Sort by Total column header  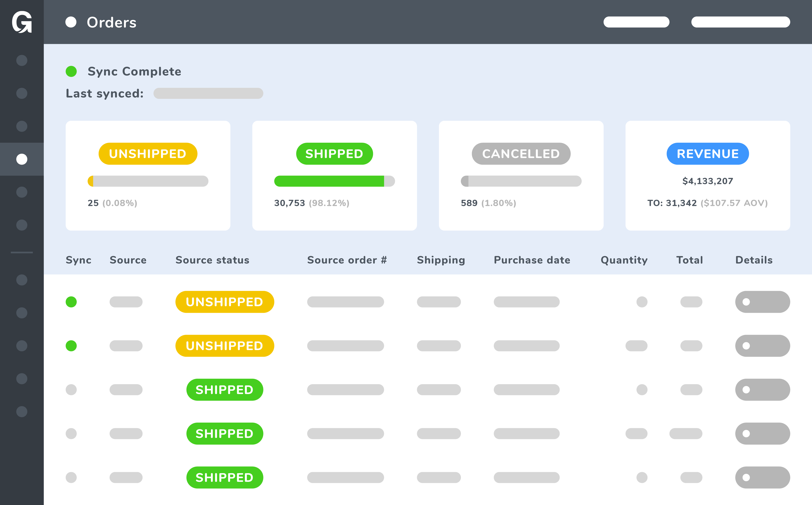point(690,260)
